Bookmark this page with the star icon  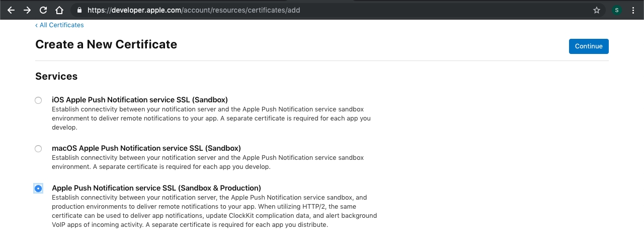pos(597,10)
